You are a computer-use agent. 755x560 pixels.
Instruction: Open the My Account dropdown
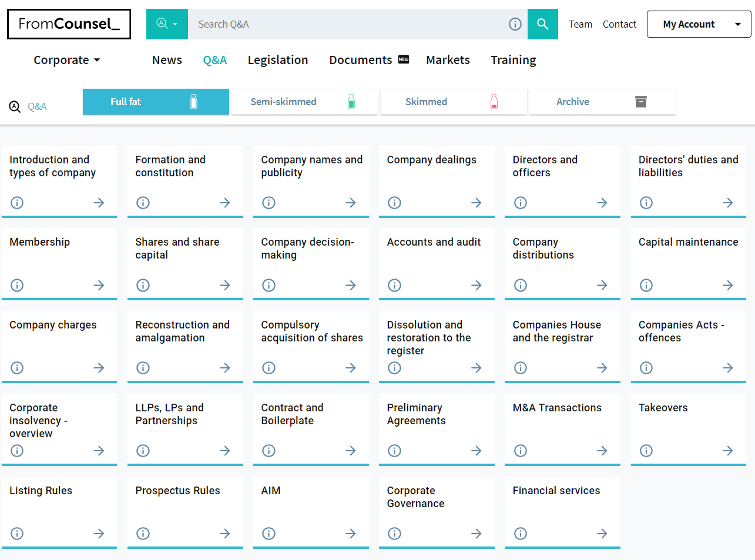click(699, 24)
